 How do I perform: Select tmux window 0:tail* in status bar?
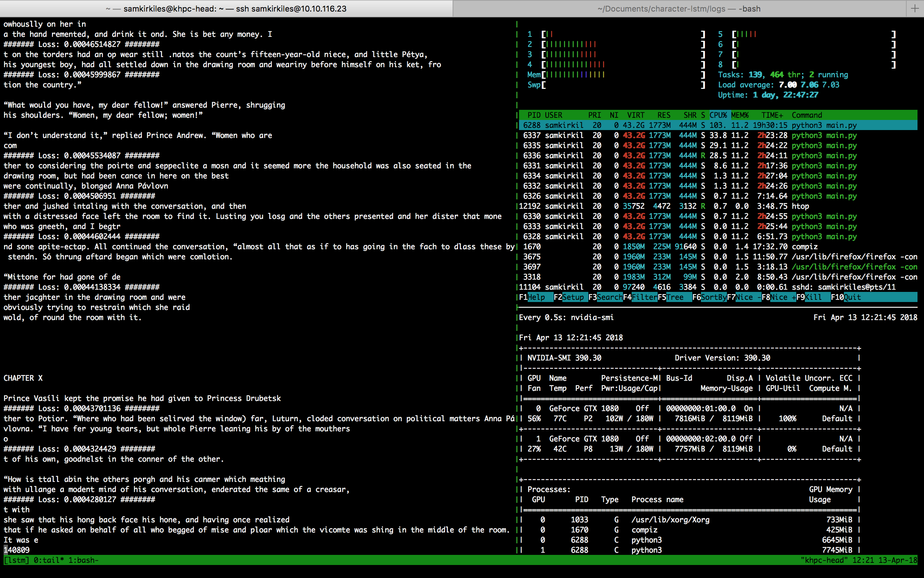pyautogui.click(x=49, y=560)
